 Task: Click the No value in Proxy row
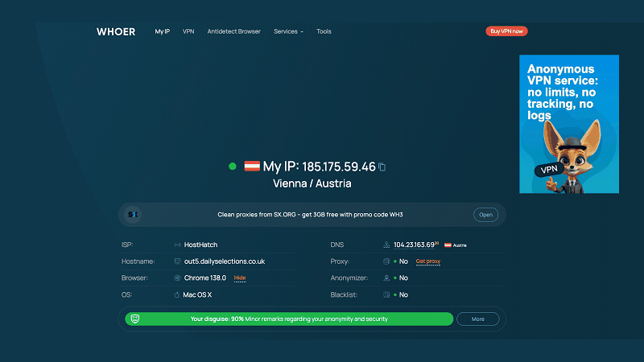pos(403,261)
